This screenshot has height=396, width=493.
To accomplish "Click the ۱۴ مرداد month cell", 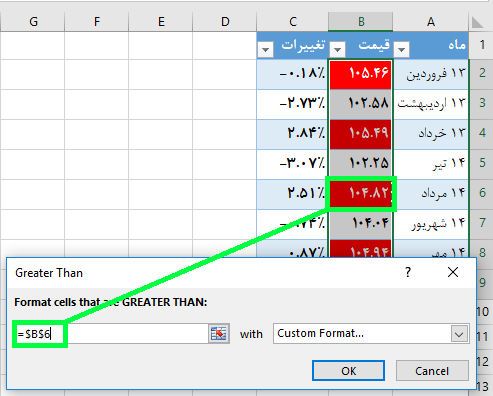I will tap(431, 194).
